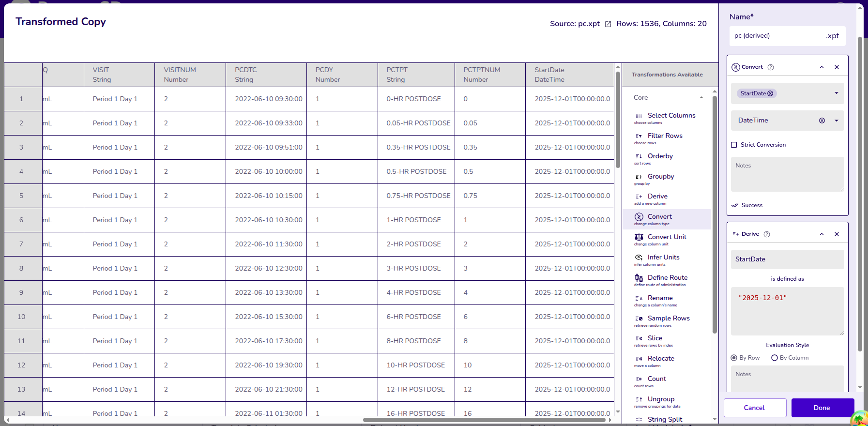Click the help icon next to Convert
Viewport: 868px width, 426px height.
(771, 67)
